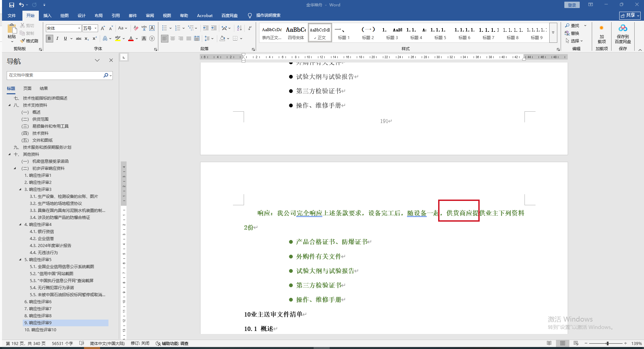
Task: Open the font name box showing 宋体
Action: coord(64,28)
